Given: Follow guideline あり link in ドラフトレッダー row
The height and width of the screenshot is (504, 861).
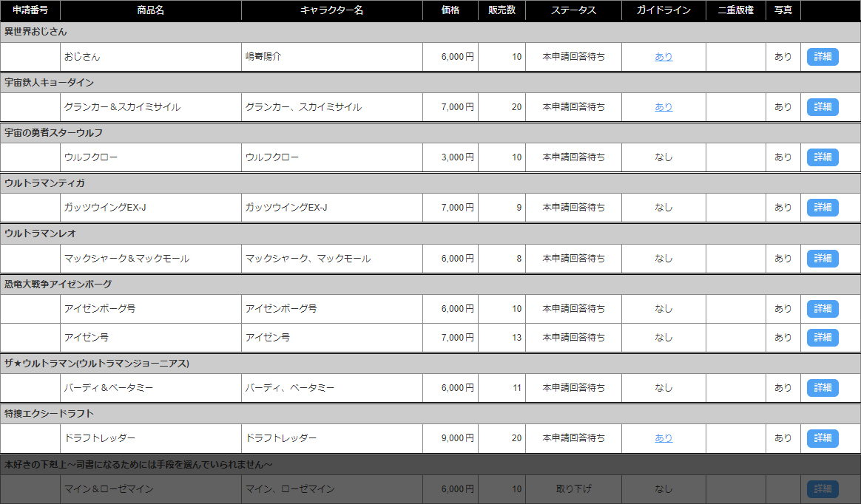Looking at the screenshot, I should pos(664,438).
